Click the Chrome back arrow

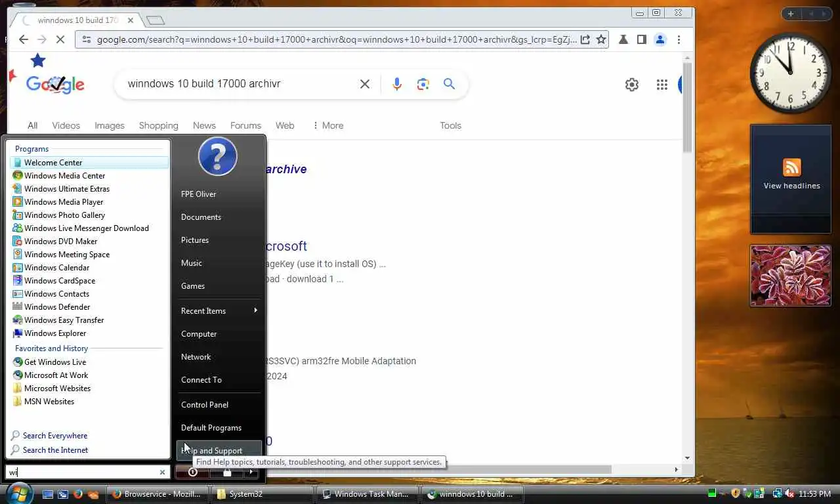tap(24, 39)
